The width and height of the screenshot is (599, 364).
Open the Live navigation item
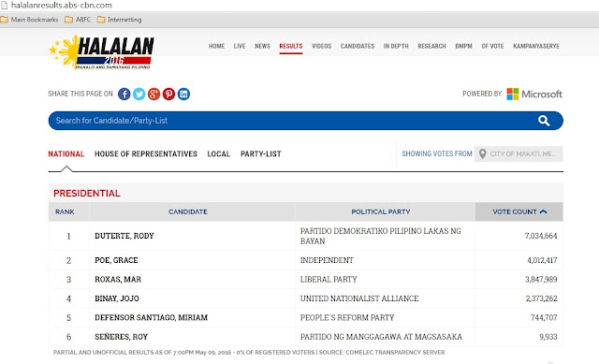(x=240, y=46)
